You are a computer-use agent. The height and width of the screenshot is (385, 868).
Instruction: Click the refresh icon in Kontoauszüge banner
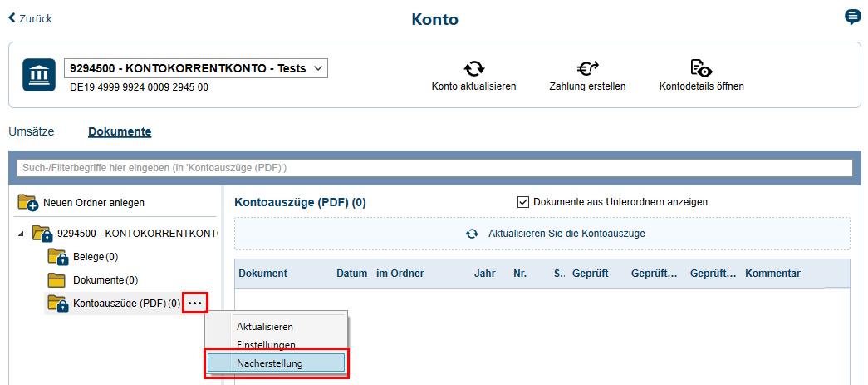pyautogui.click(x=472, y=234)
